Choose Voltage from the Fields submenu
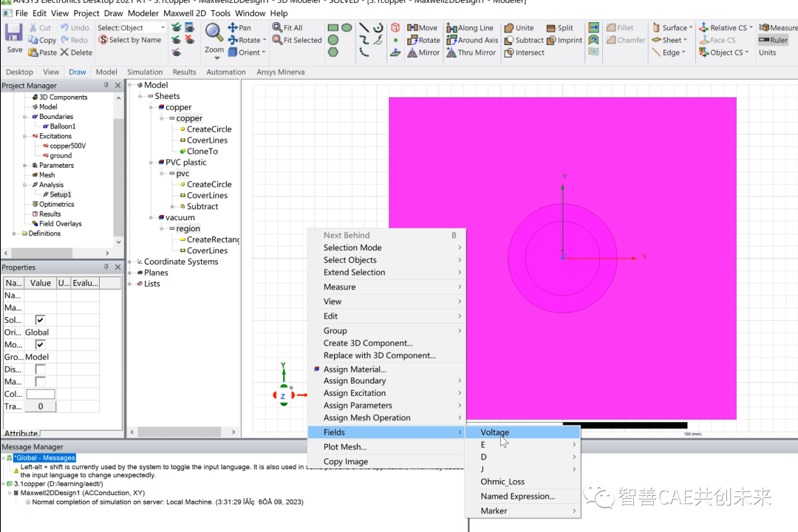The width and height of the screenshot is (798, 532). 495,432
